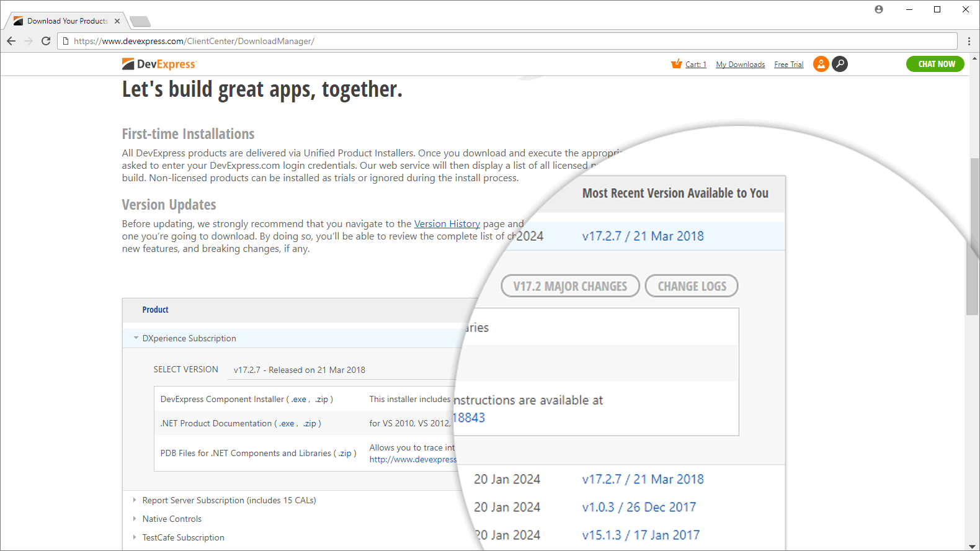Open the Version History page link
The height and width of the screenshot is (551, 980).
pos(447,224)
